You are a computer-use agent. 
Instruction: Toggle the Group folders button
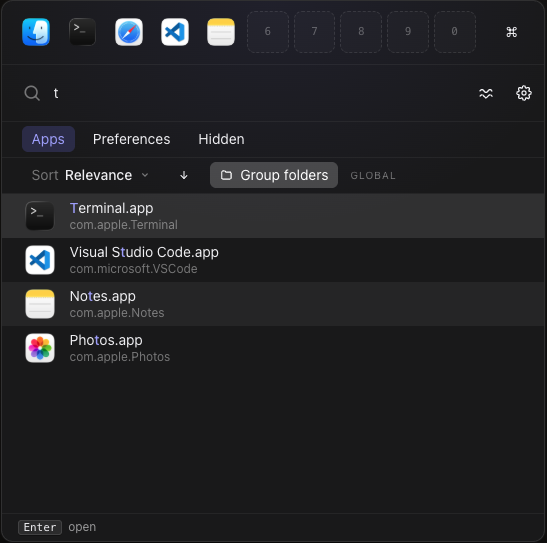click(274, 175)
